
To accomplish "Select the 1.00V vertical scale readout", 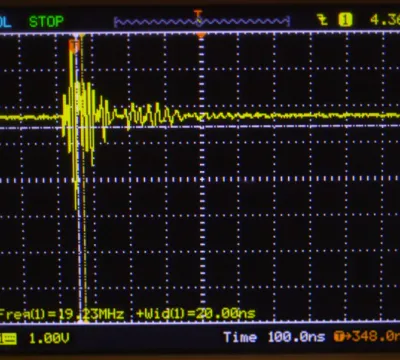I will [x=49, y=338].
